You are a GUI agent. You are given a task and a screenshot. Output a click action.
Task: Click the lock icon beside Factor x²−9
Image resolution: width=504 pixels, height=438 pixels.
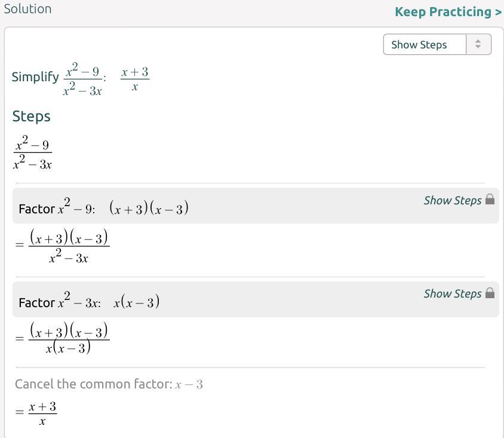[490, 200]
